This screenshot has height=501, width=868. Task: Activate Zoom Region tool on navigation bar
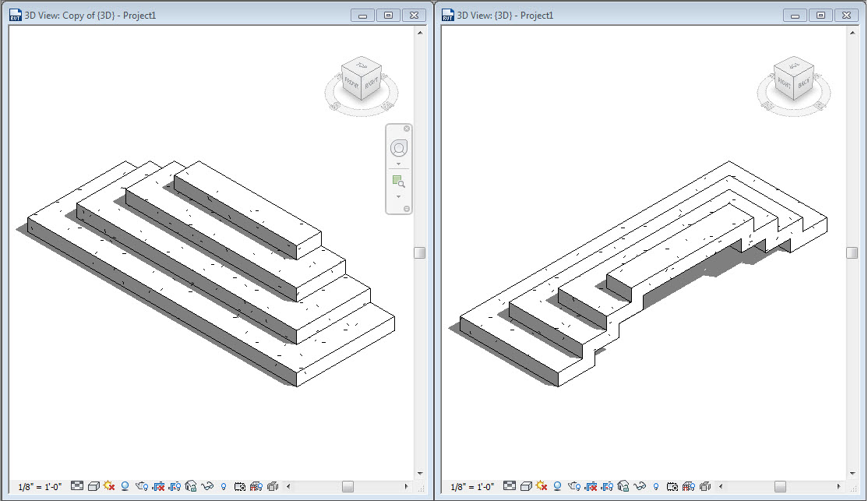click(x=399, y=181)
